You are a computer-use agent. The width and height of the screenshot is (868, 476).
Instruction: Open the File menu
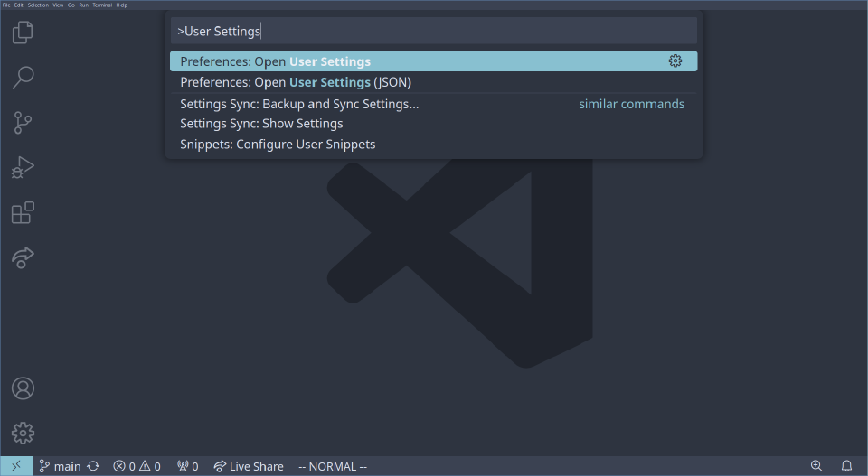[x=6, y=5]
